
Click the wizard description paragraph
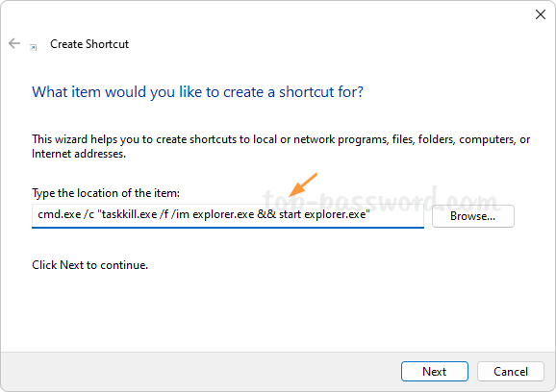(281, 146)
